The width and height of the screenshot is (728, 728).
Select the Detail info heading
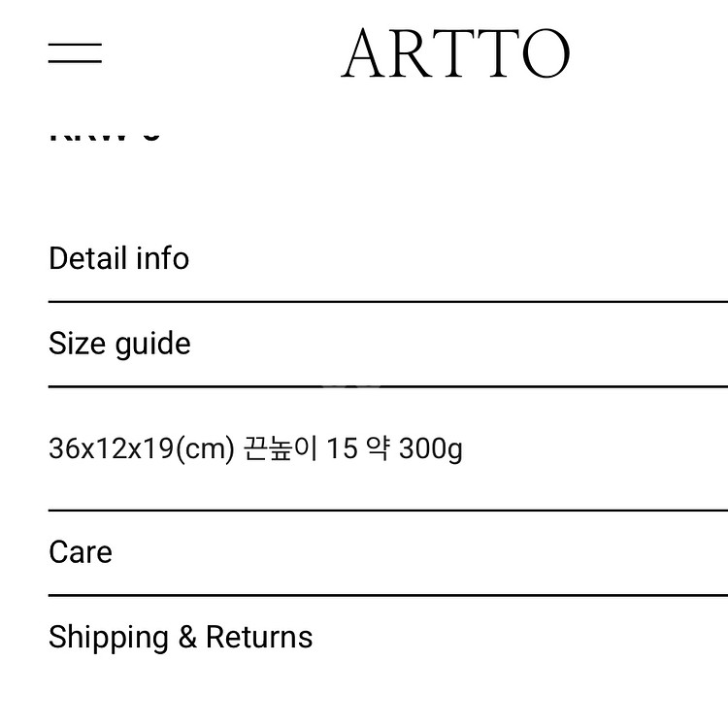[x=118, y=259]
